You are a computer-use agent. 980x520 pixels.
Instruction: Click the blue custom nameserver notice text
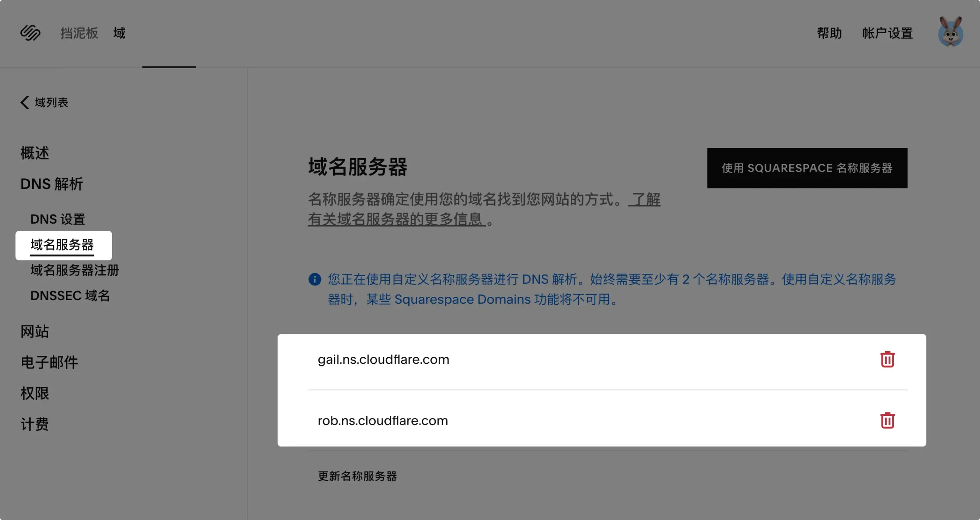point(612,289)
